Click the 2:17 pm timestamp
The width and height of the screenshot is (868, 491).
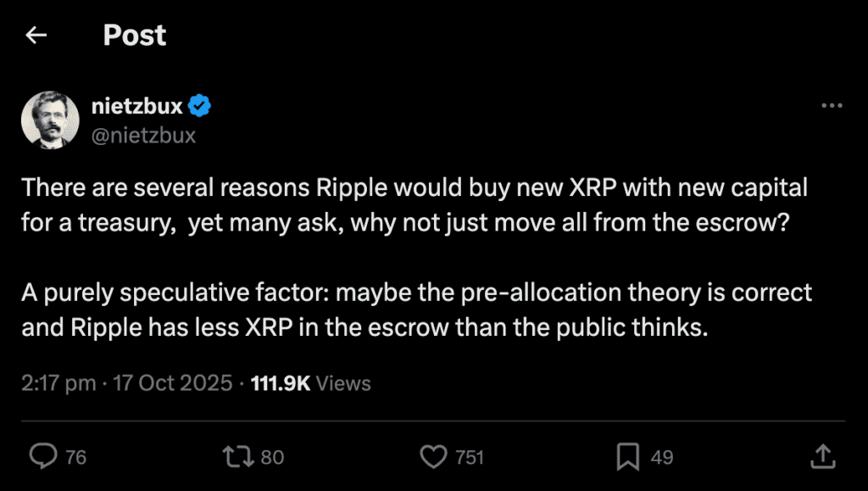pyautogui.click(x=58, y=383)
